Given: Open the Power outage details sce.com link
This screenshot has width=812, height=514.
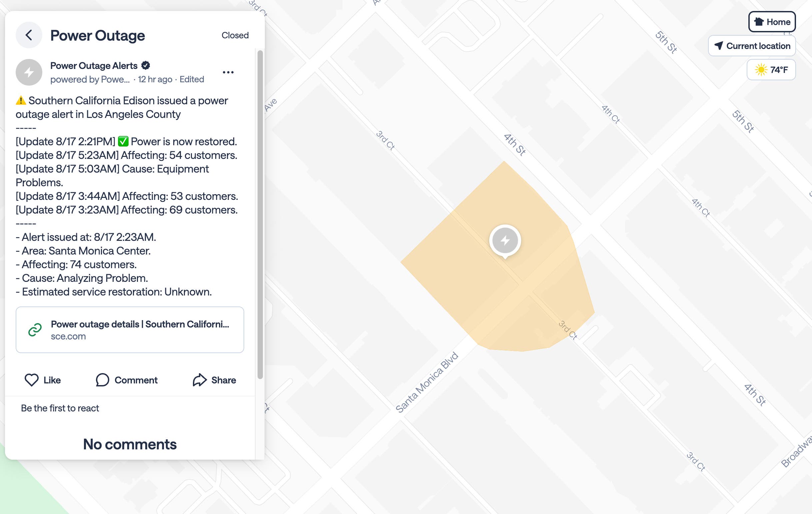Looking at the screenshot, I should pos(130,330).
